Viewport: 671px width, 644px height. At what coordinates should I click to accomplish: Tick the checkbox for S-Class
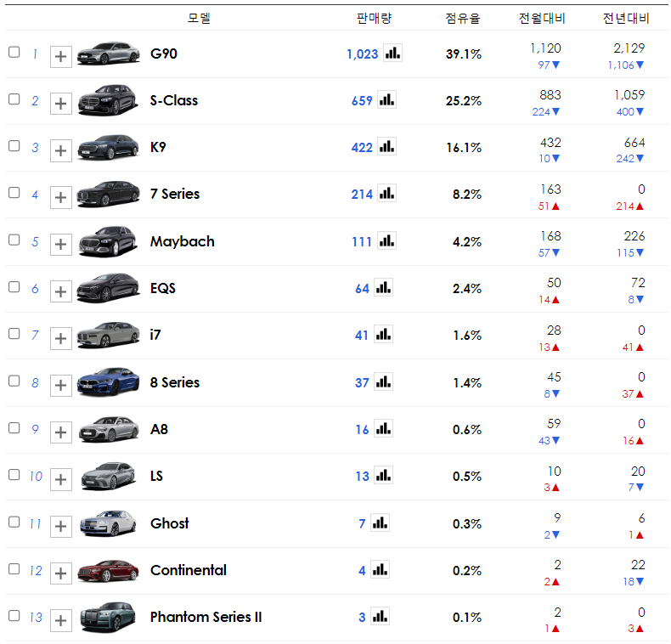14,99
